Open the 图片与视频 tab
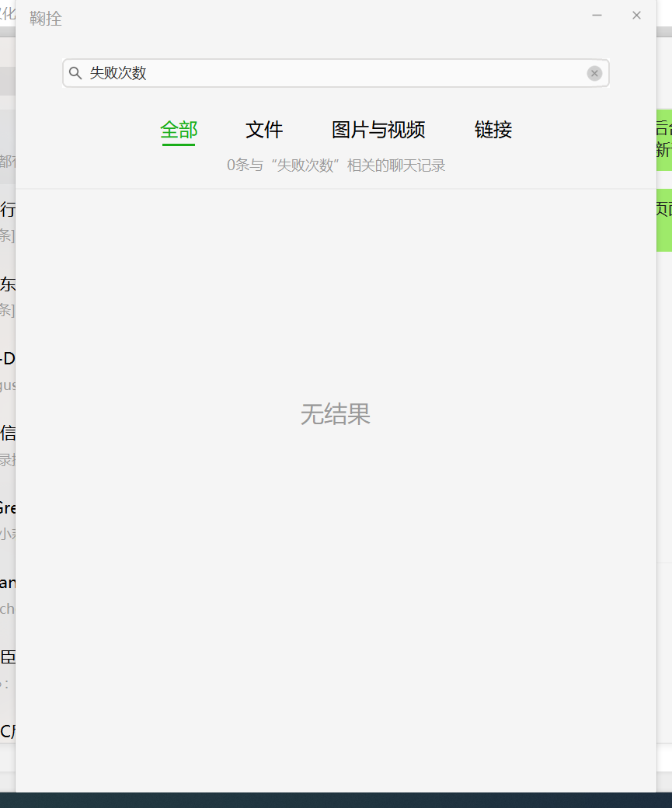The height and width of the screenshot is (808, 672). coord(378,130)
